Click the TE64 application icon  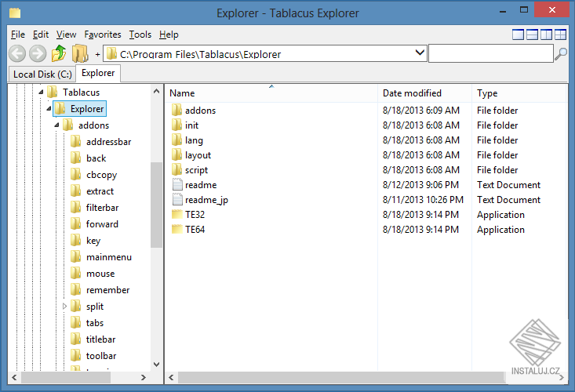(177, 230)
